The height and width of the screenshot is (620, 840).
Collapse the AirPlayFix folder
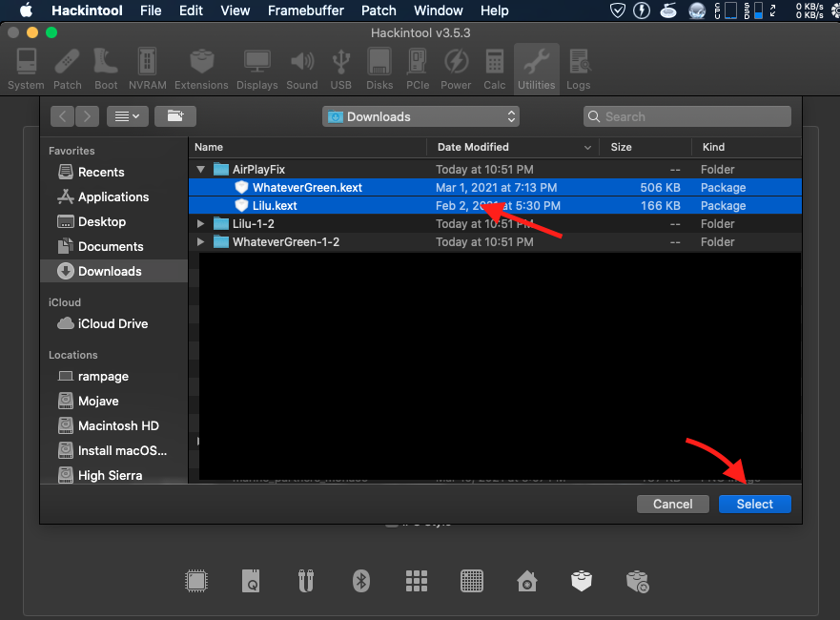pos(200,170)
